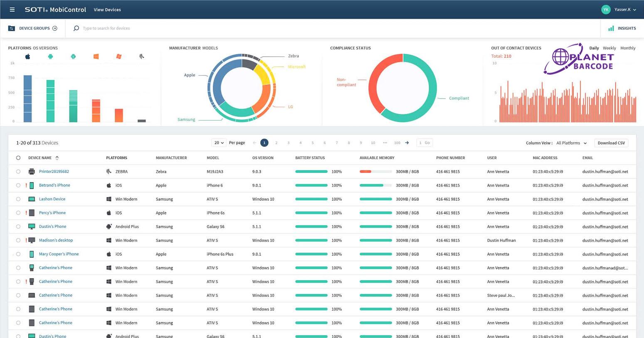
Task: Click the phone icon beside Percy's iPhone
Action: pyautogui.click(x=32, y=213)
